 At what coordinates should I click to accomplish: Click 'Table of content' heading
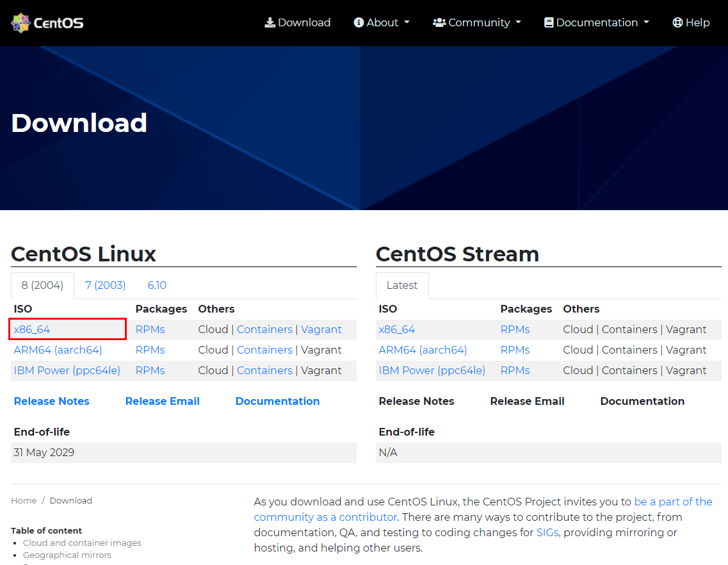[47, 530]
